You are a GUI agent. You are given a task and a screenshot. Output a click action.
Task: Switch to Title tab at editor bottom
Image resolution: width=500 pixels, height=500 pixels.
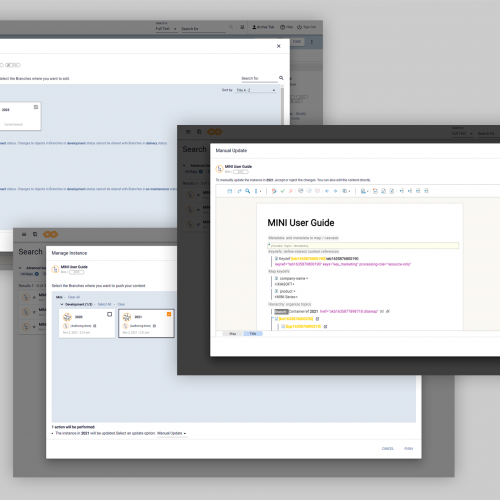coord(253,334)
